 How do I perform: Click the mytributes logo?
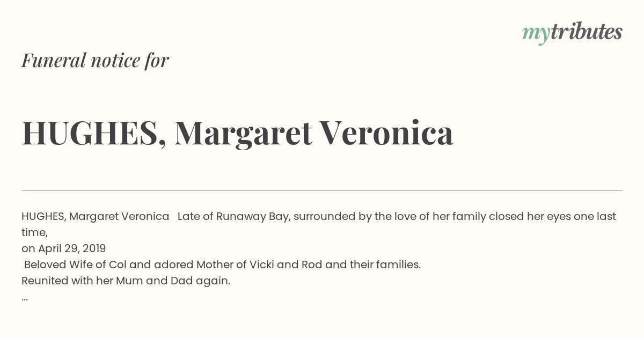coord(572,33)
